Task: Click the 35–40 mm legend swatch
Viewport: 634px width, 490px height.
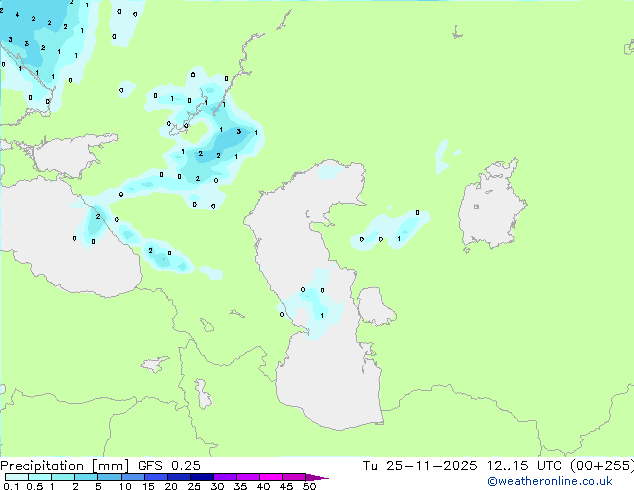Action: click(247, 477)
